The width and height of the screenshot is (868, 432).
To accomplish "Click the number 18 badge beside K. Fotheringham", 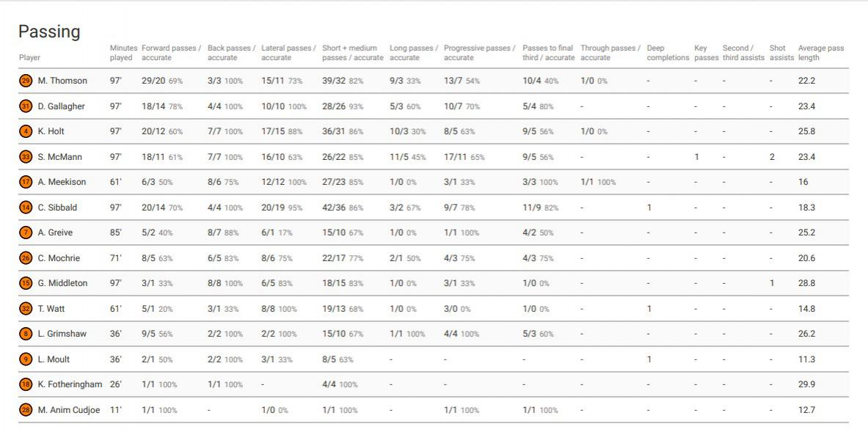I will click(x=26, y=384).
